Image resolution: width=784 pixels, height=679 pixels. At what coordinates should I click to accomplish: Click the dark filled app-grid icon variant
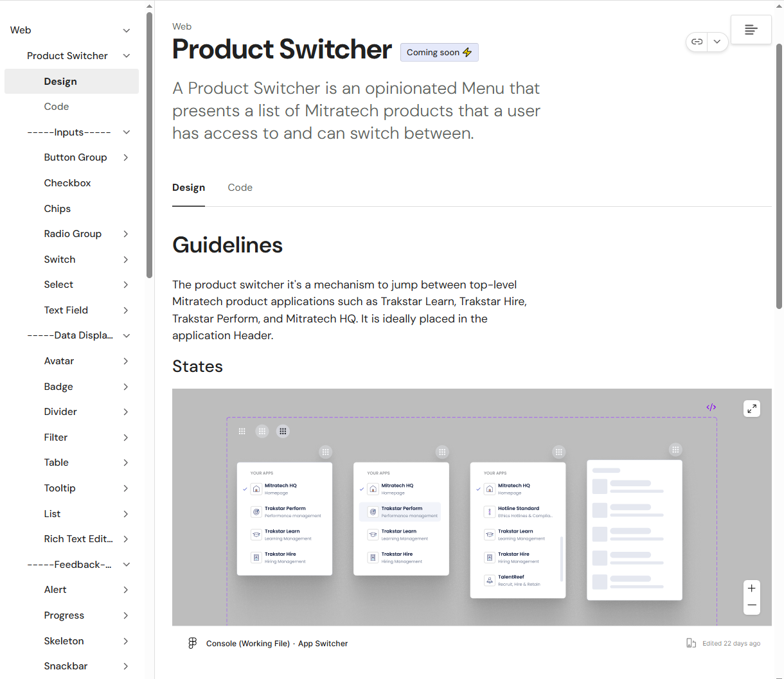pyautogui.click(x=283, y=431)
